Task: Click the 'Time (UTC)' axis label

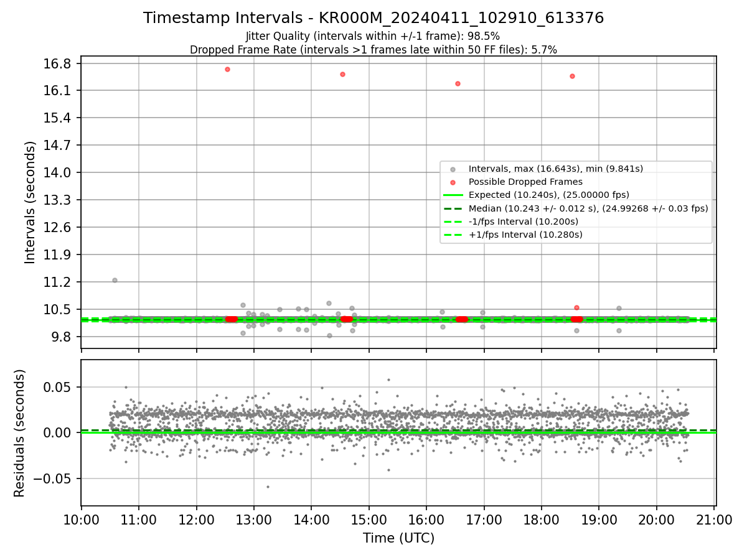Action: coord(398,538)
